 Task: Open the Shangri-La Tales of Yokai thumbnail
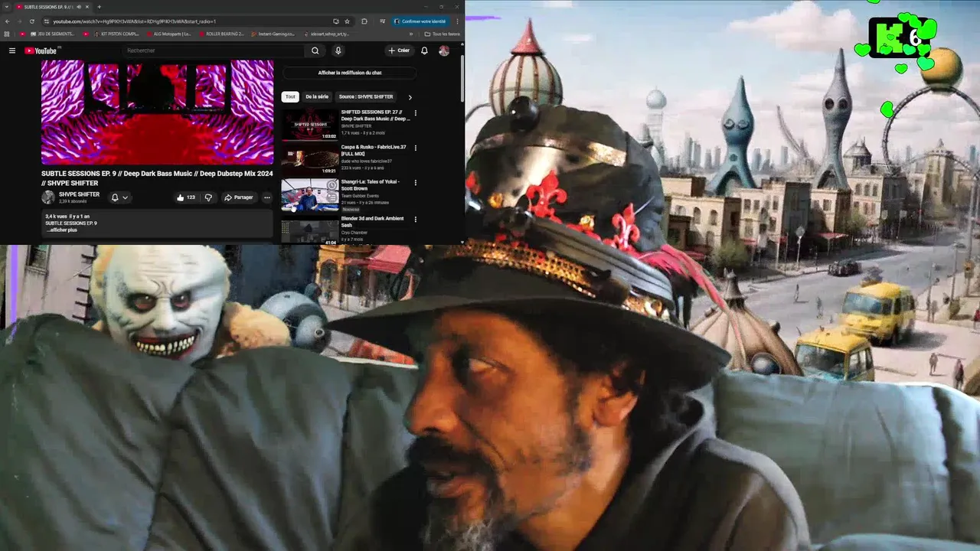[x=310, y=195]
